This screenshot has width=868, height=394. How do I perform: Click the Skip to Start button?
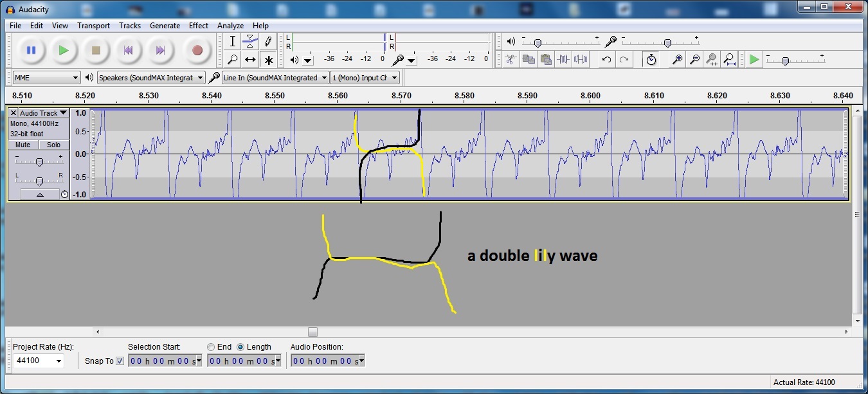(129, 50)
